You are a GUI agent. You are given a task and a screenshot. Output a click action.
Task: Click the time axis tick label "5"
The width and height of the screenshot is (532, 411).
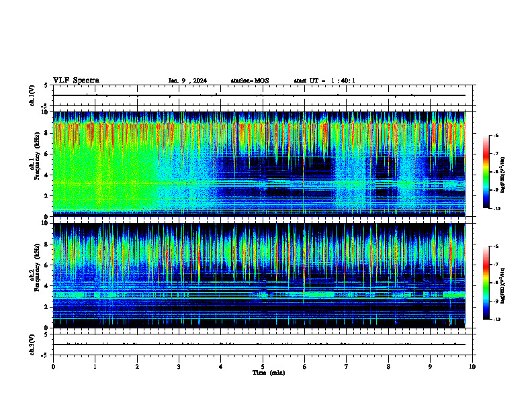(x=263, y=367)
